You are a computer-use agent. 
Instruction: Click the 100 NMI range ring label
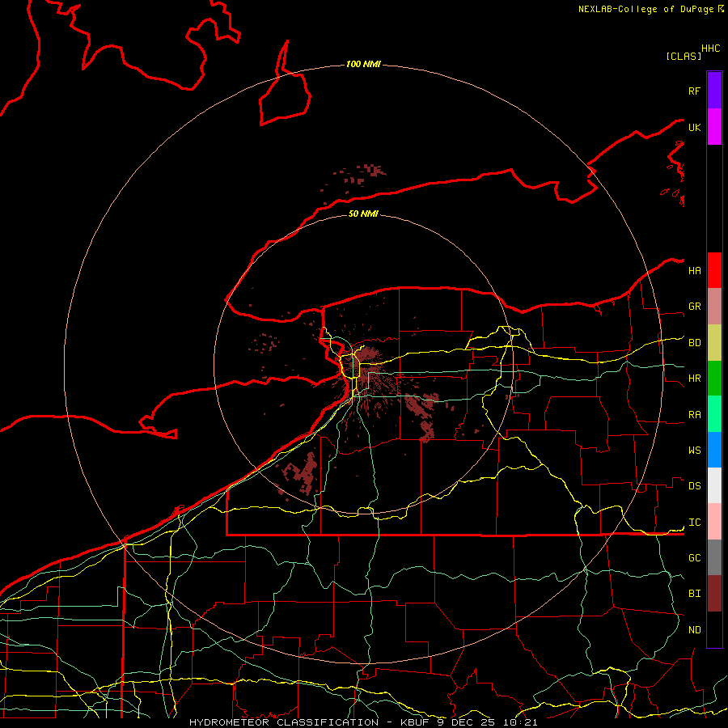coord(363,64)
